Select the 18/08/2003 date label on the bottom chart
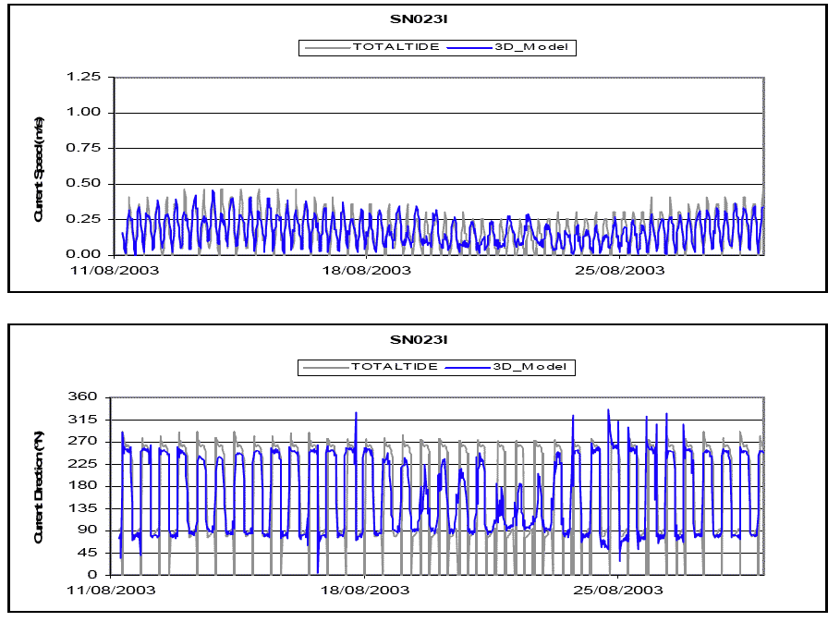Viewport: 840px width, 622px height. tap(366, 590)
